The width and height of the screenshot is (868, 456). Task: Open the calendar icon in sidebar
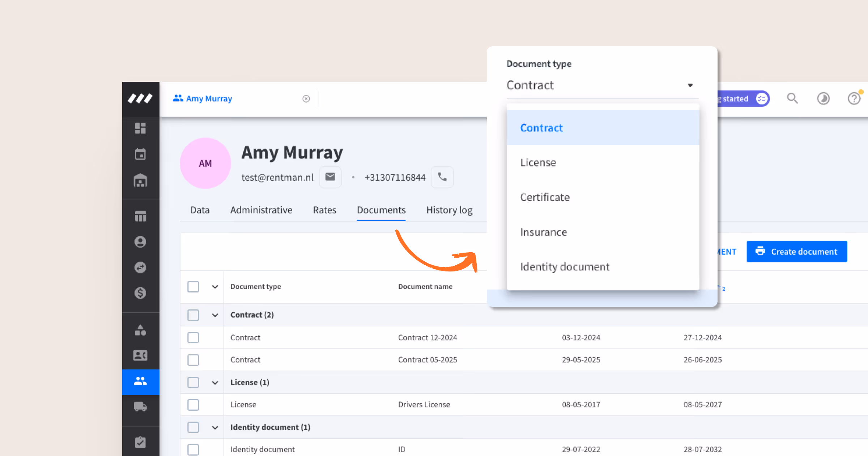(x=140, y=154)
